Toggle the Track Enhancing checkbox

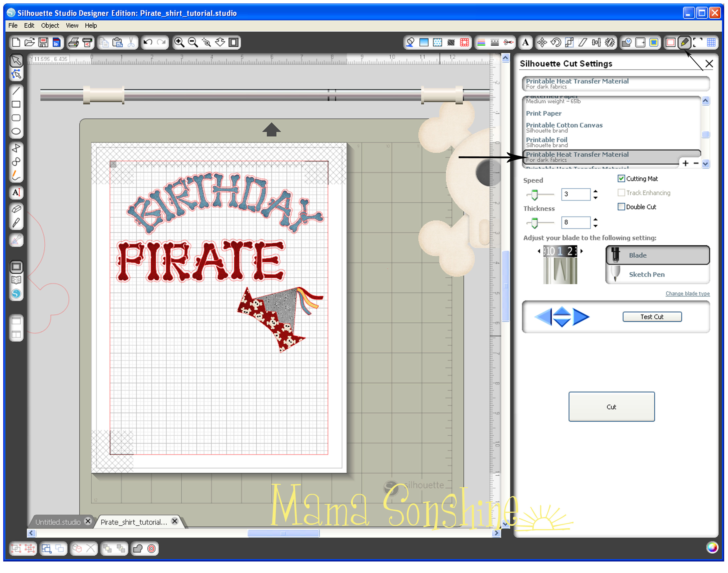621,193
